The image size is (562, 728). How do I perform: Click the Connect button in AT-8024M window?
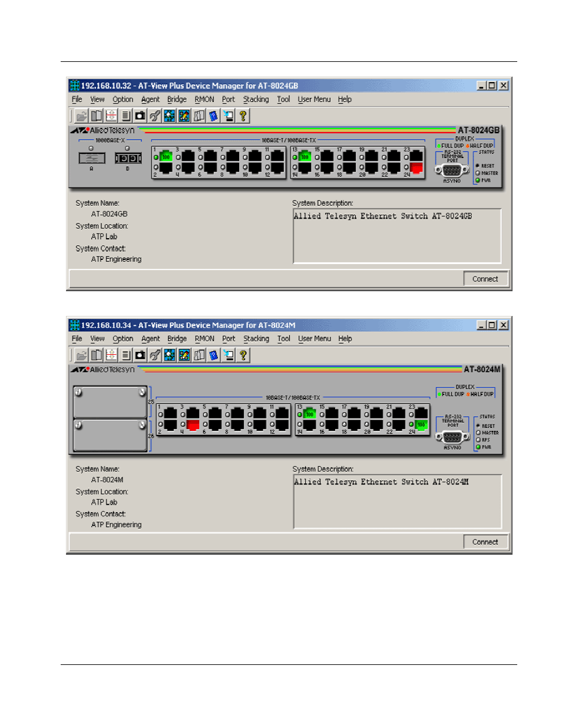(485, 542)
